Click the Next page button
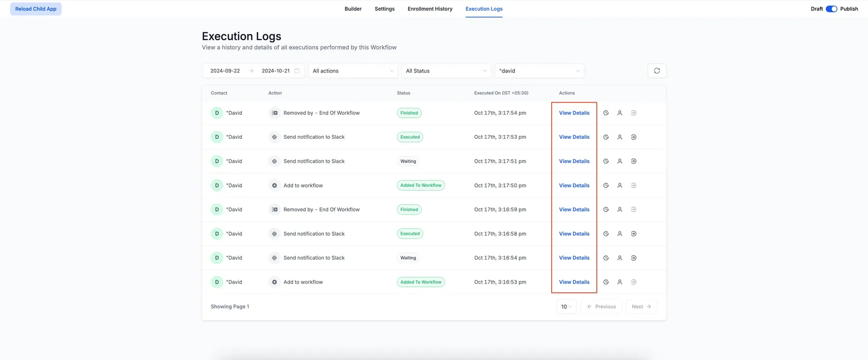 click(641, 307)
